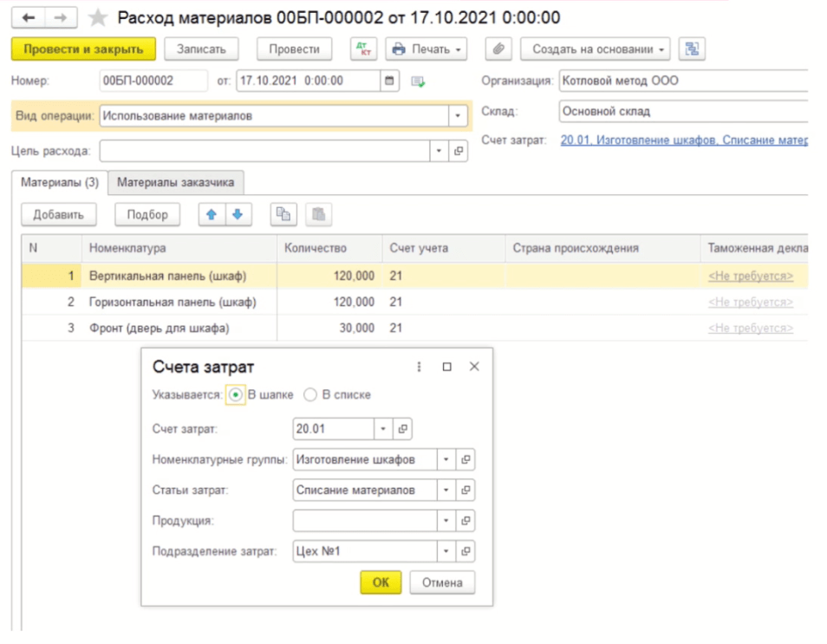The image size is (827, 644).
Task: Show Дт/Кт accounting entries icon
Action: [x=363, y=49]
